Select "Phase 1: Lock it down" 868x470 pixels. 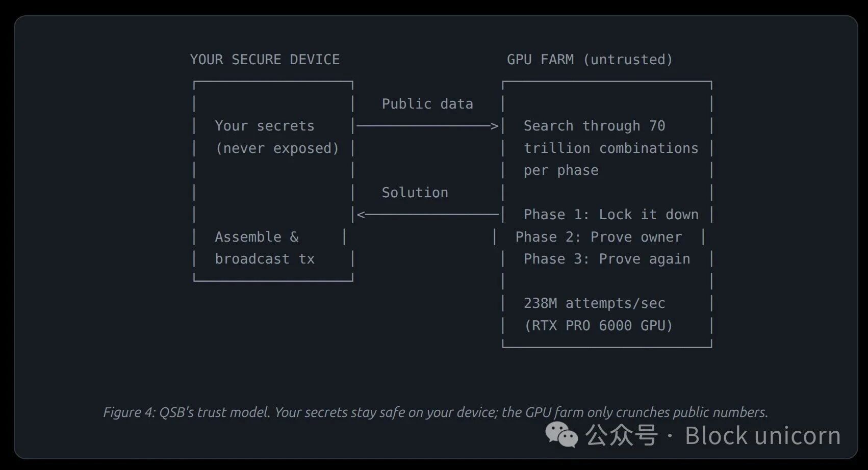point(610,215)
